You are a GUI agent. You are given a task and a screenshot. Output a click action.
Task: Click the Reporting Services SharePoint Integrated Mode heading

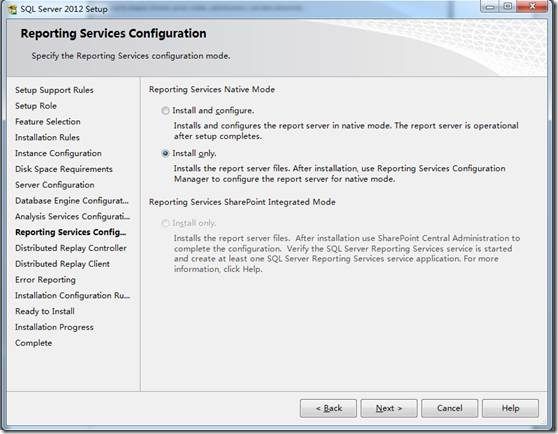242,202
